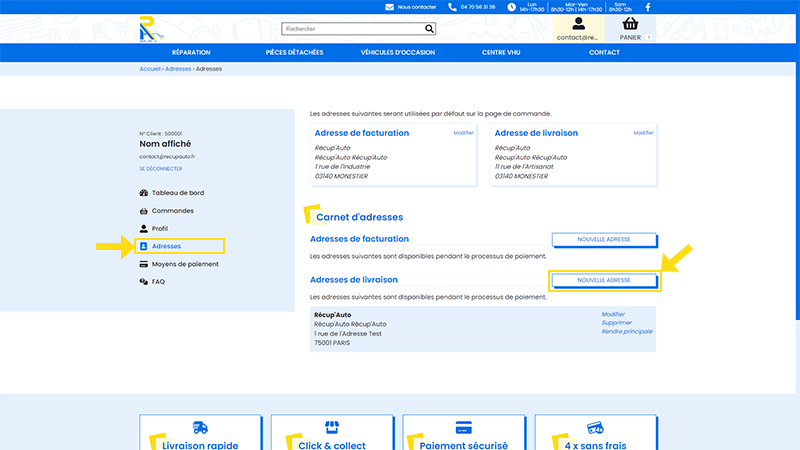This screenshot has height=450, width=800.
Task: Click the search magnifier icon
Action: coord(430,29)
